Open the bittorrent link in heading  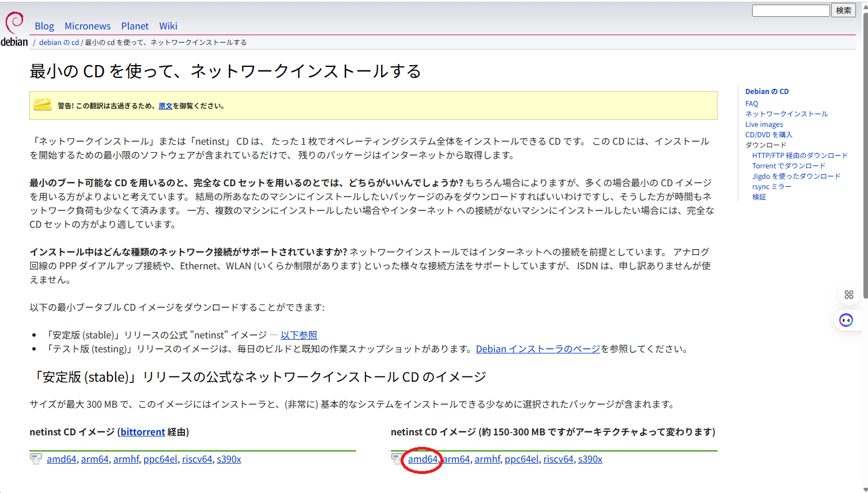(143, 432)
